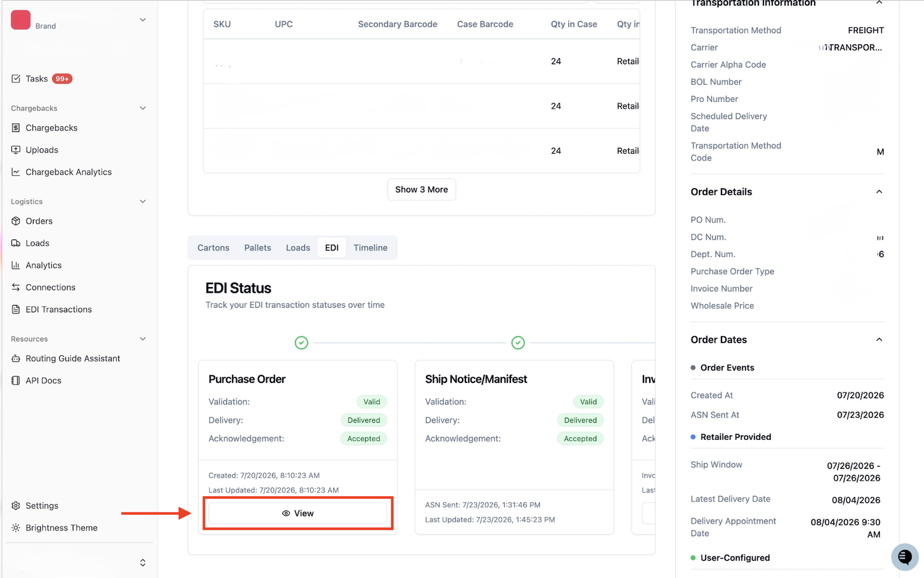Collapse the Transportation Information section
This screenshot has width=924, height=578.
[x=879, y=3]
